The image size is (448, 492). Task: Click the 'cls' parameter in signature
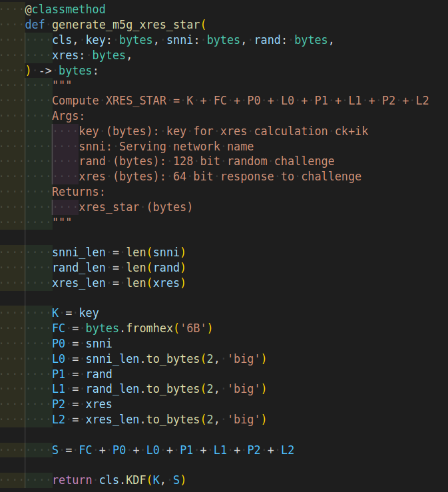coord(62,40)
